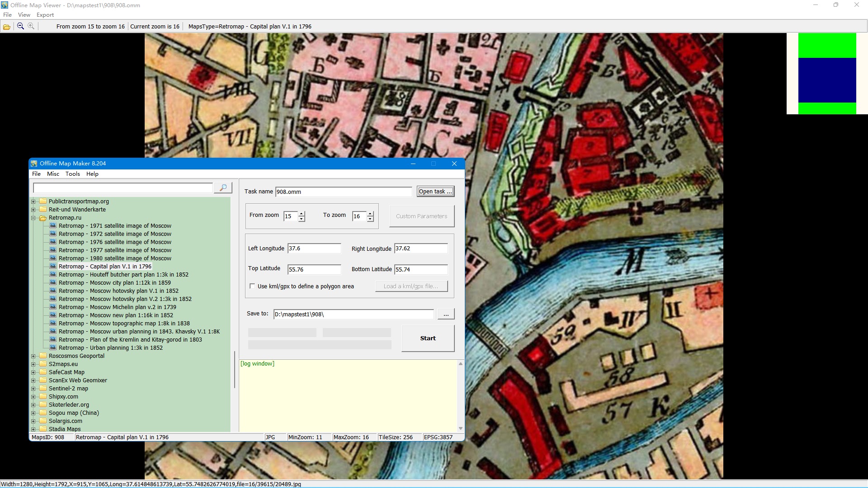Open Help menu in Offline Map Maker
Viewport: 868px width, 488px height.
92,174
